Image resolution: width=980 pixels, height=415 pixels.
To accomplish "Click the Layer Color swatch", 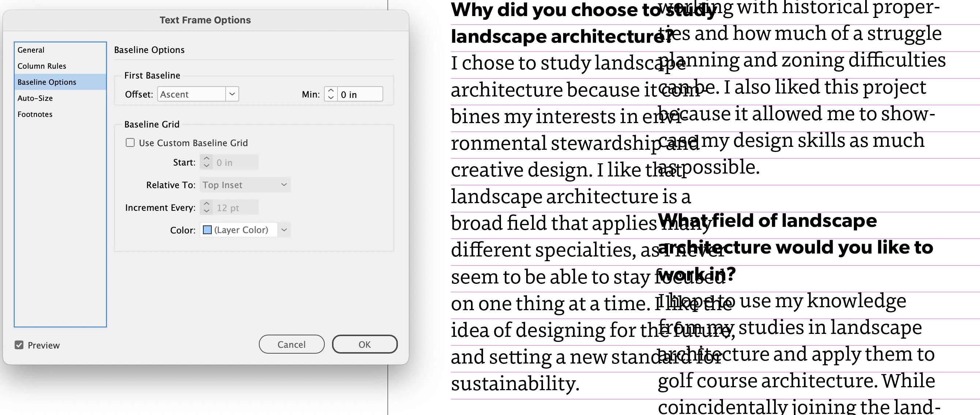I will 207,229.
